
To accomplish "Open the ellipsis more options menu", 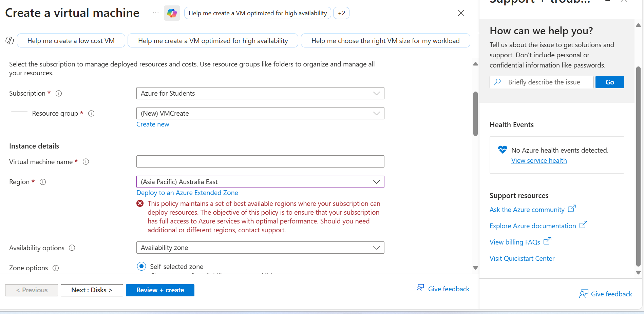I will pos(155,13).
